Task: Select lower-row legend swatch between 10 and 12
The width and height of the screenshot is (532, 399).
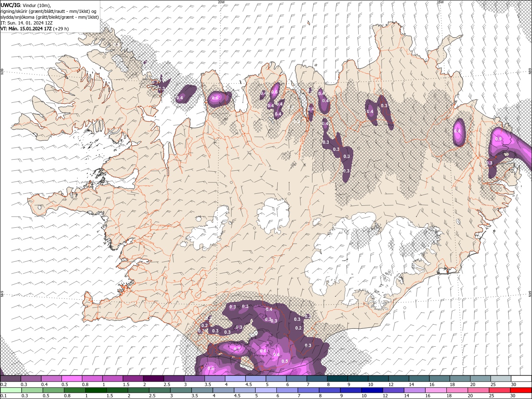Action: click(372, 390)
